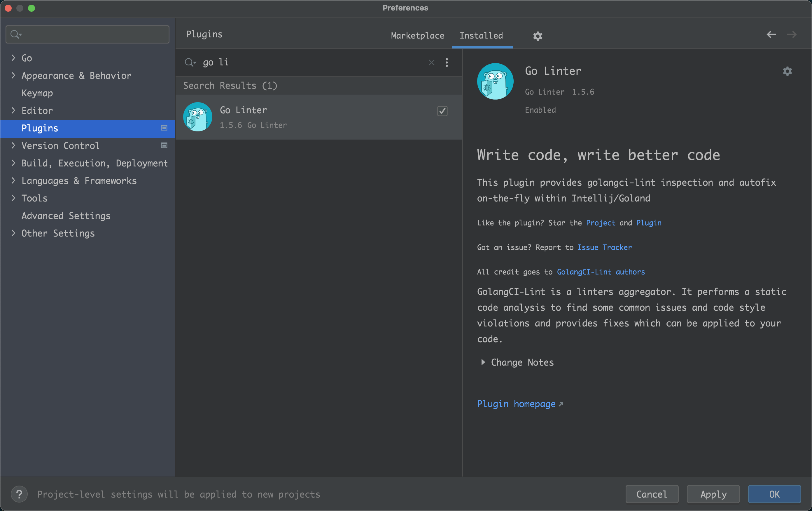Apply the current settings changes
Screen dimensions: 812x511
point(713,494)
